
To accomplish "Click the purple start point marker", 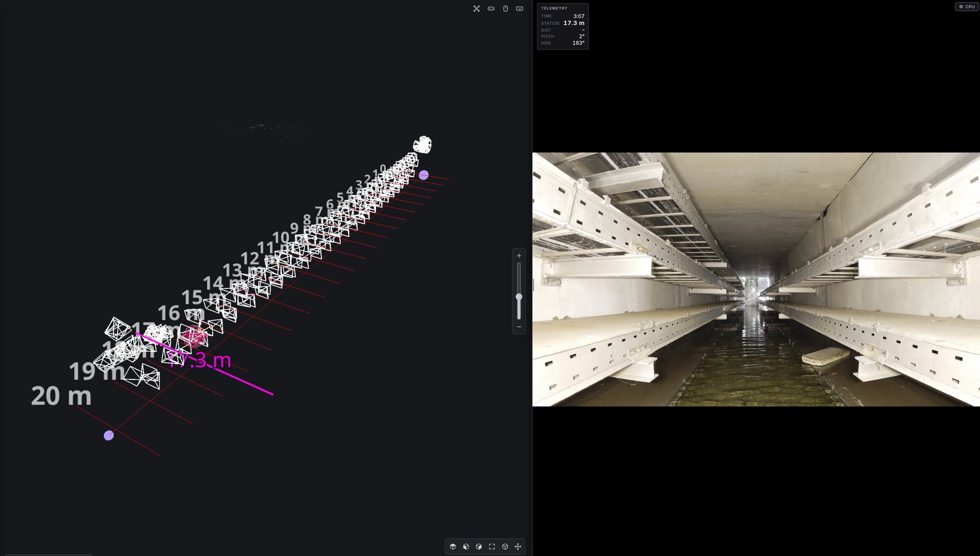I will [x=424, y=175].
